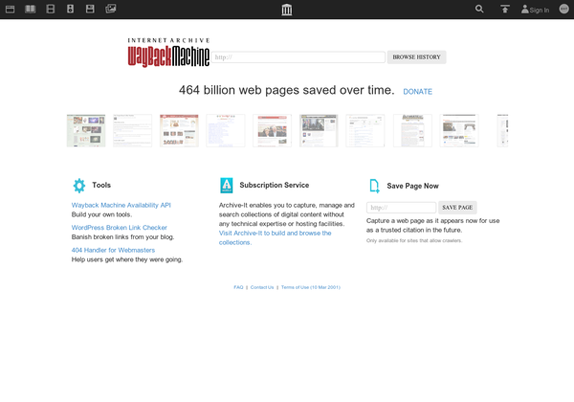Click the Browse History button
This screenshot has height=402, width=574.
coord(417,57)
